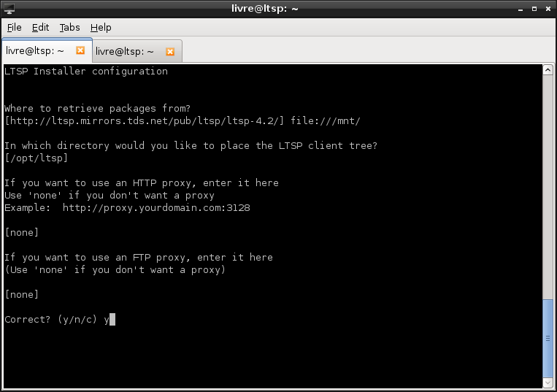
Task: Open the Tabs menu
Action: click(69, 27)
